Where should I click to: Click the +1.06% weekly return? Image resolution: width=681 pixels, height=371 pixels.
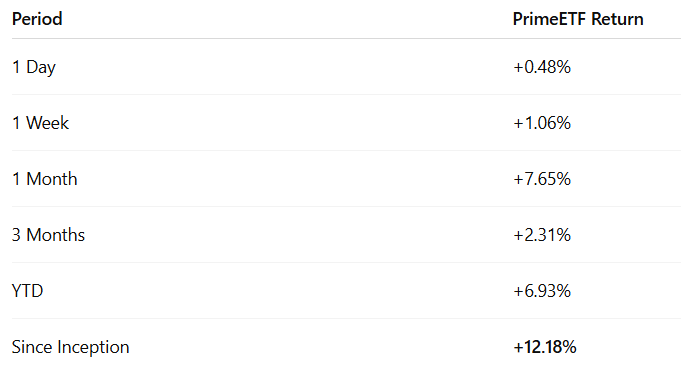[542, 123]
